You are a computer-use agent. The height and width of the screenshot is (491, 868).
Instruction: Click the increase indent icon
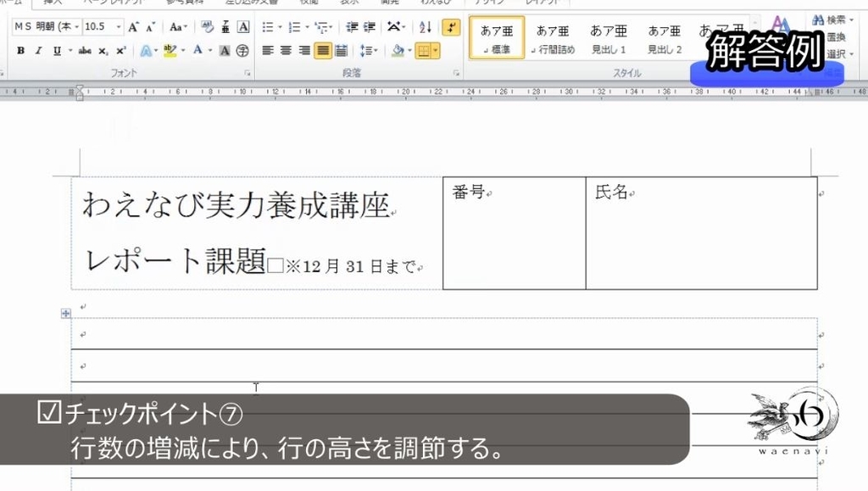(x=370, y=26)
